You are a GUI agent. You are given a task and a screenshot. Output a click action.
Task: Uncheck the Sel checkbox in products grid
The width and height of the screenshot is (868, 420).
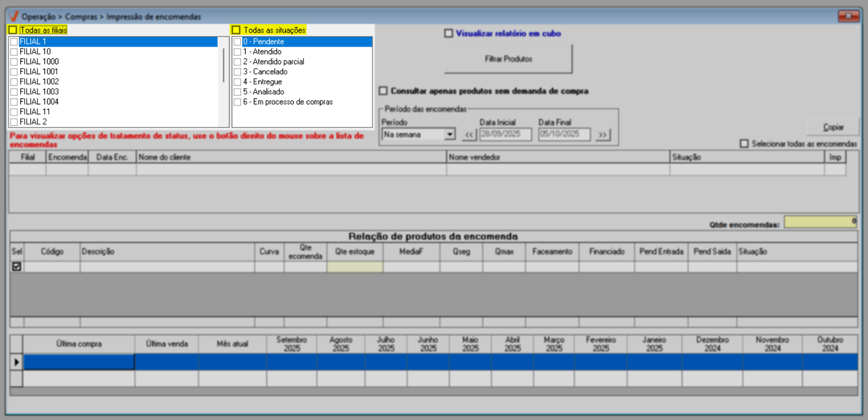point(17,266)
